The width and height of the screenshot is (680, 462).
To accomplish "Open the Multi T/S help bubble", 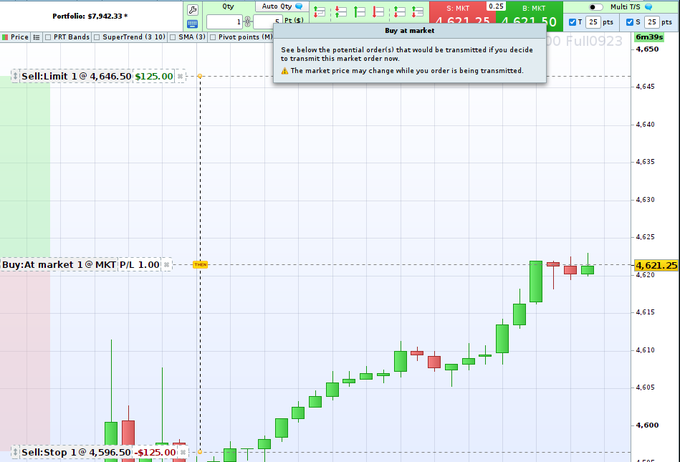I will [649, 7].
